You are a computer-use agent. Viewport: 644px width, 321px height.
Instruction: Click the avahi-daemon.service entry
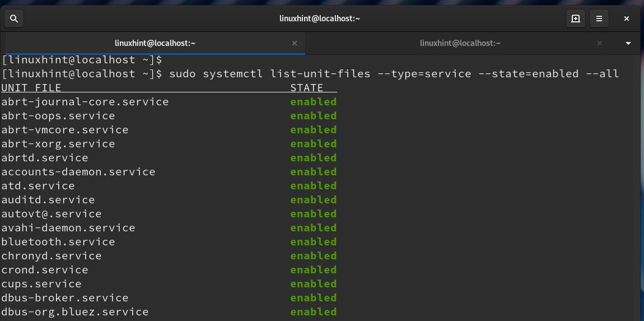click(68, 228)
